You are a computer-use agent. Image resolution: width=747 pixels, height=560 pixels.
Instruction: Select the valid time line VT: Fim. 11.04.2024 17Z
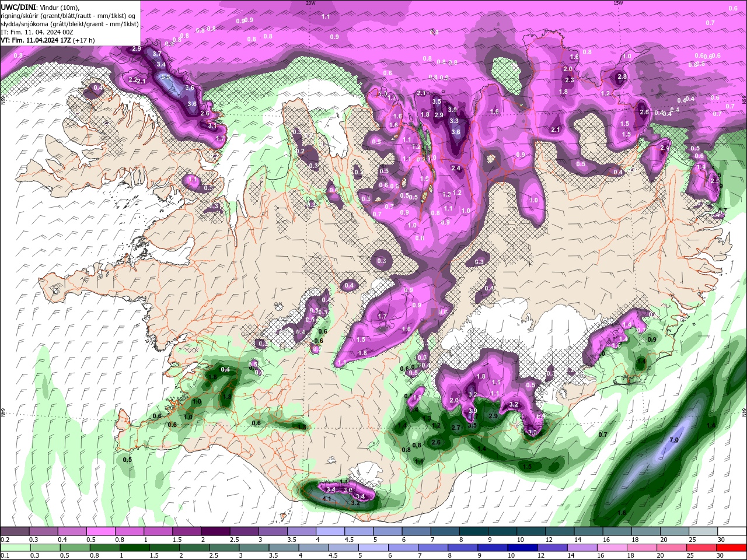point(36,40)
